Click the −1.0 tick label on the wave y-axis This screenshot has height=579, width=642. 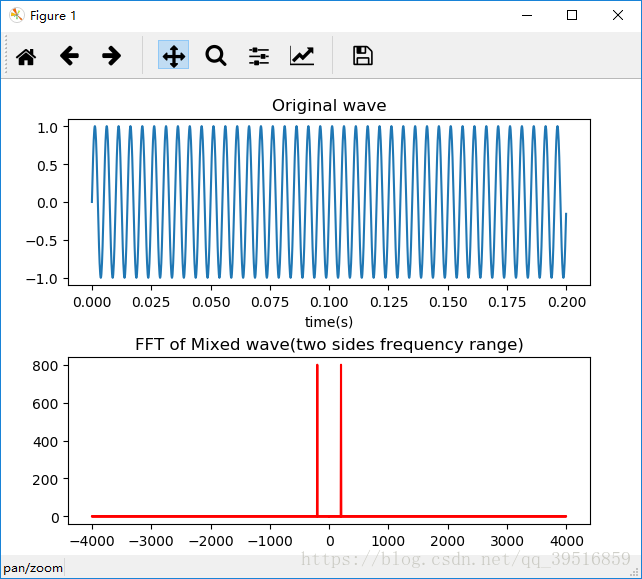click(42, 279)
